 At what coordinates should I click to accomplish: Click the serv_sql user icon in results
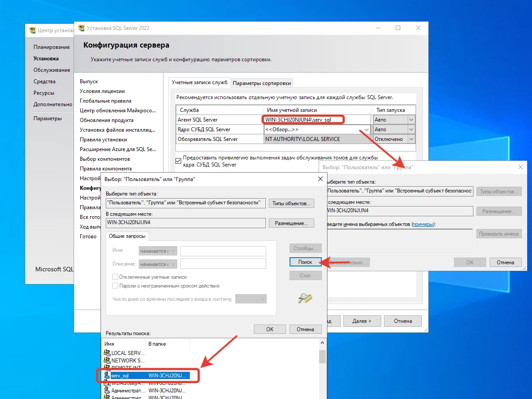(x=107, y=375)
